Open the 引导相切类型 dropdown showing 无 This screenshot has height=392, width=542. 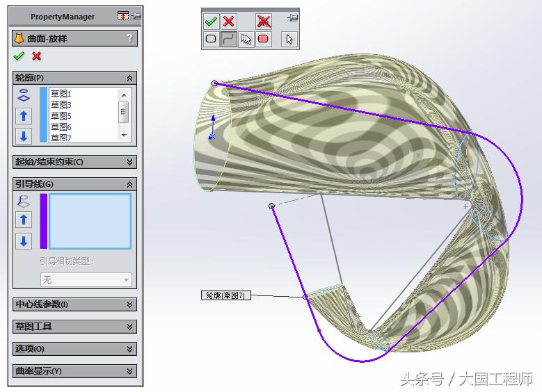click(x=86, y=279)
